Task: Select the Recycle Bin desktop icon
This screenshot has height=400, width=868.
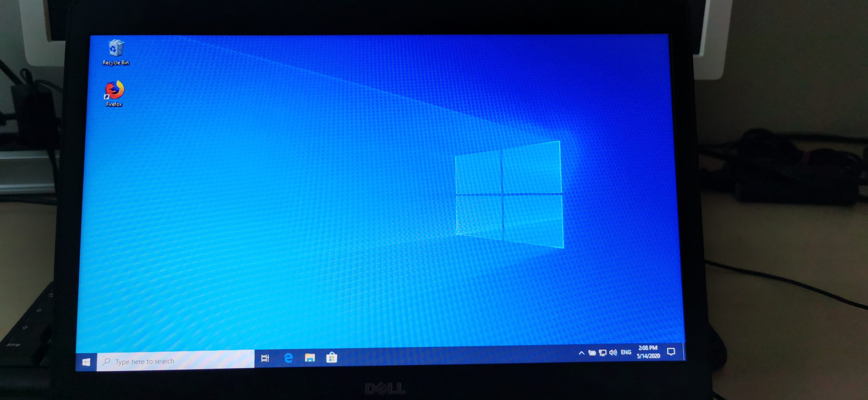Action: pos(115,53)
